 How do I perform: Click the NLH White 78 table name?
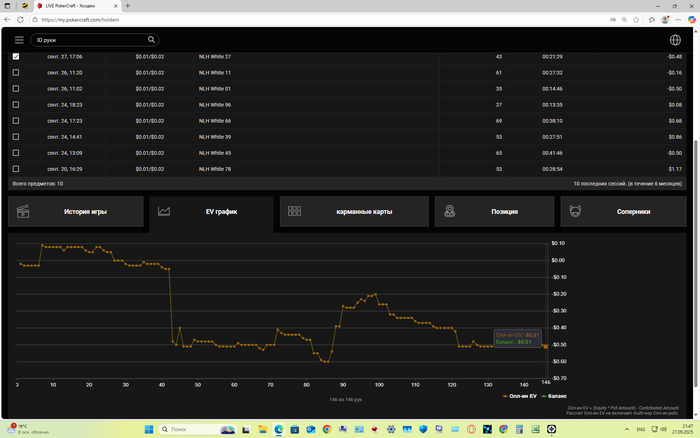click(215, 169)
